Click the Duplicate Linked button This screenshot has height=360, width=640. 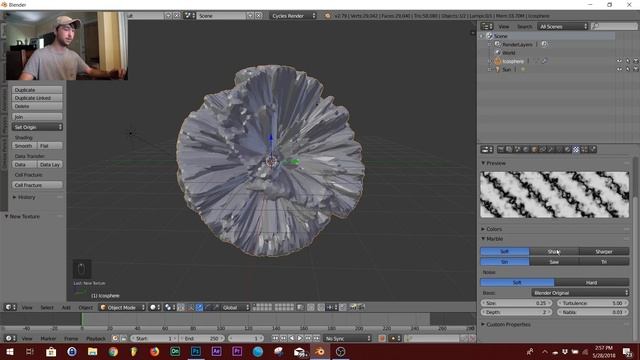(37, 98)
